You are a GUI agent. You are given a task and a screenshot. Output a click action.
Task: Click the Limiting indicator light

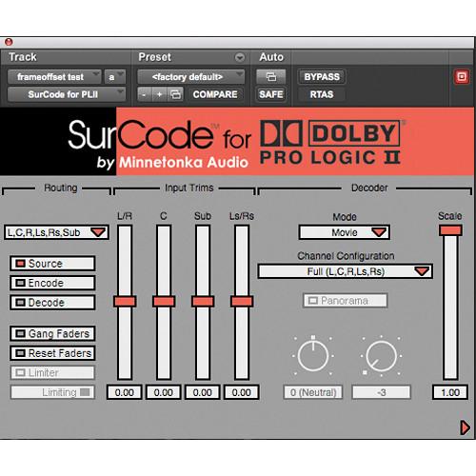tap(85, 392)
